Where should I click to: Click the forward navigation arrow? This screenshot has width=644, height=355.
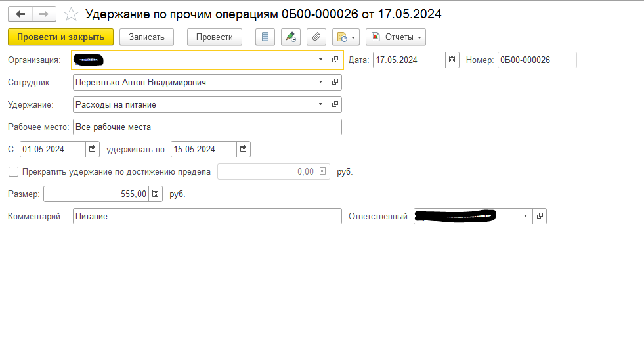44,14
